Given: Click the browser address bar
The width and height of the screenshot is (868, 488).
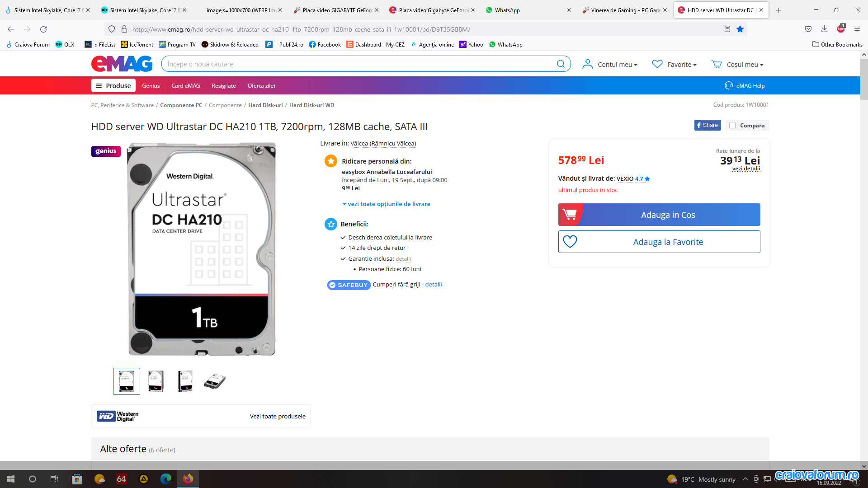Looking at the screenshot, I should point(425,29).
